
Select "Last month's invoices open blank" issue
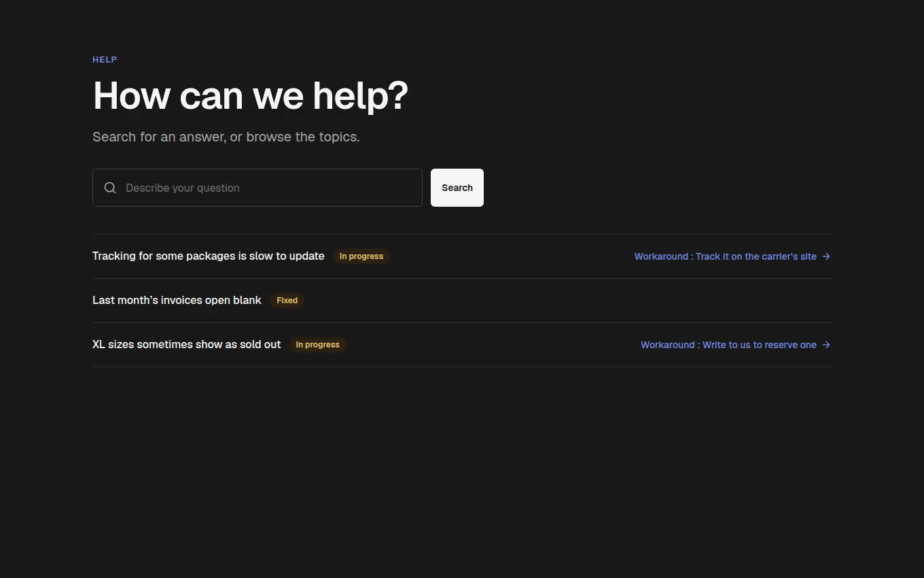pos(177,301)
